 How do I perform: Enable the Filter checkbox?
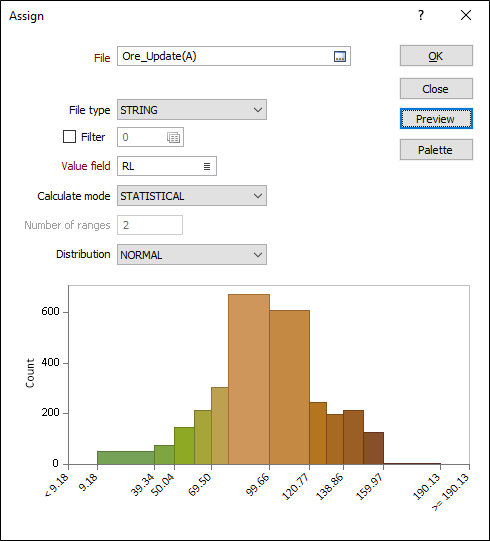point(69,137)
